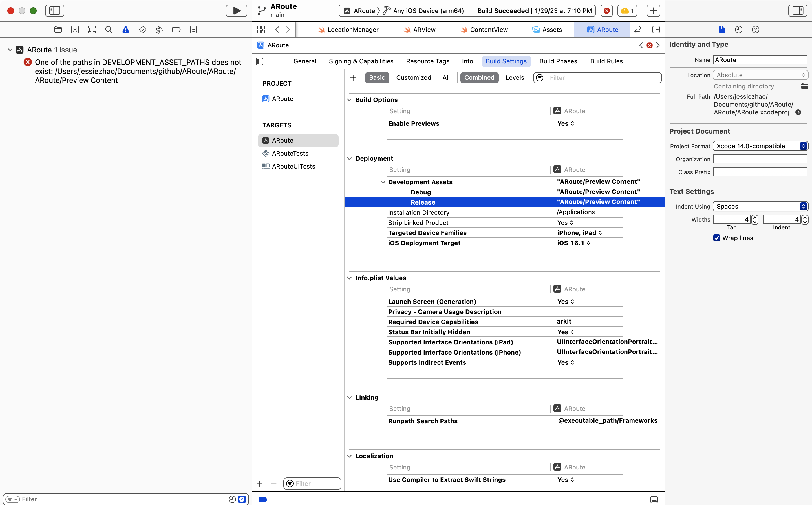The width and height of the screenshot is (812, 505).
Task: Add editor on right icon
Action: pyautogui.click(x=656, y=30)
